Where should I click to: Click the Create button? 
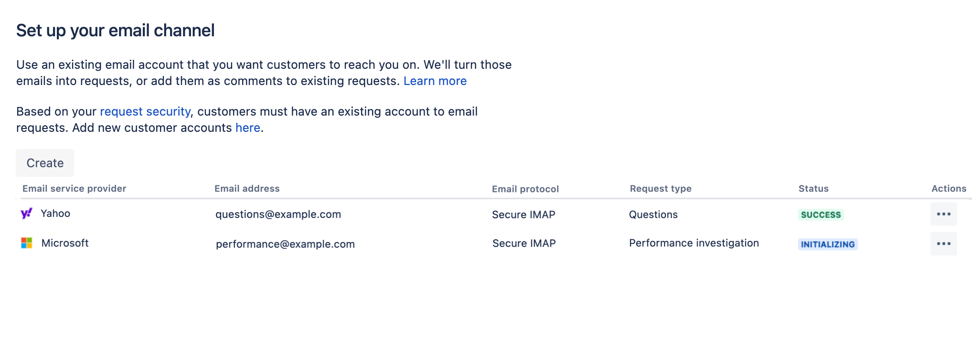[x=45, y=163]
